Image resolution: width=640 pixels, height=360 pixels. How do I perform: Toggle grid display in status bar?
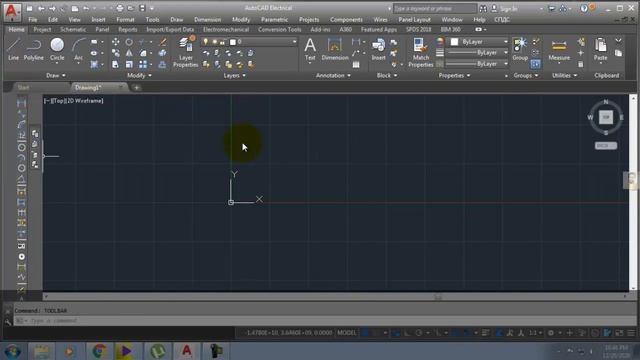click(366, 333)
